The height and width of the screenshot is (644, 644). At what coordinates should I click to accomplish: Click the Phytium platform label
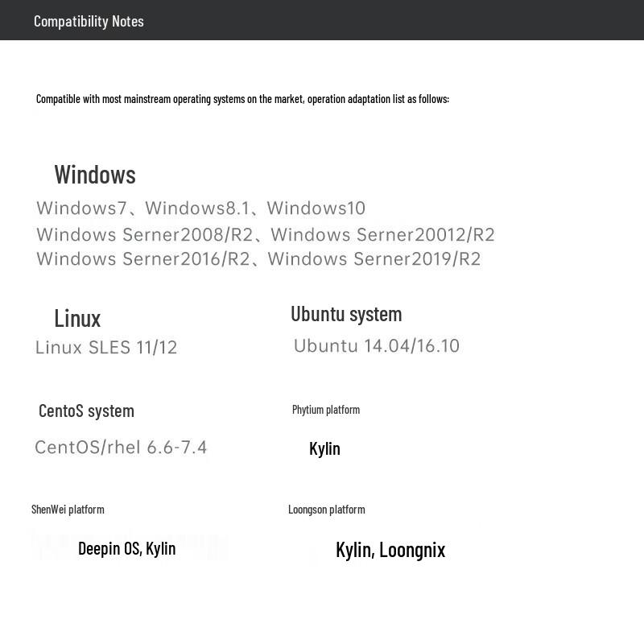coord(326,410)
